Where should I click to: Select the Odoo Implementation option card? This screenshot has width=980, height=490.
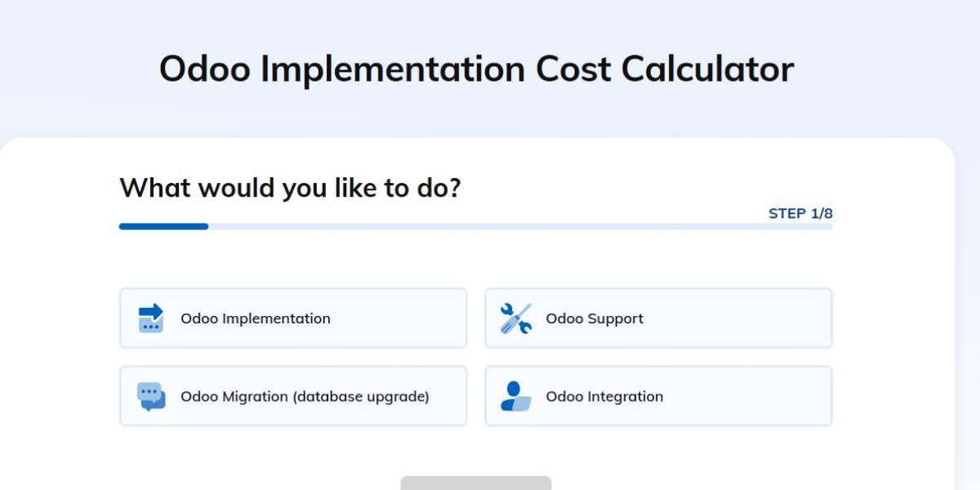coord(293,318)
